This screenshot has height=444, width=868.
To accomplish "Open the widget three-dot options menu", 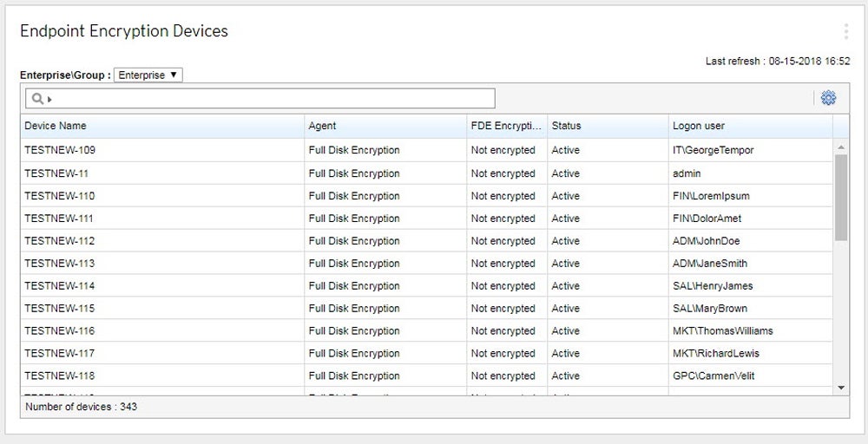I will coord(845,32).
